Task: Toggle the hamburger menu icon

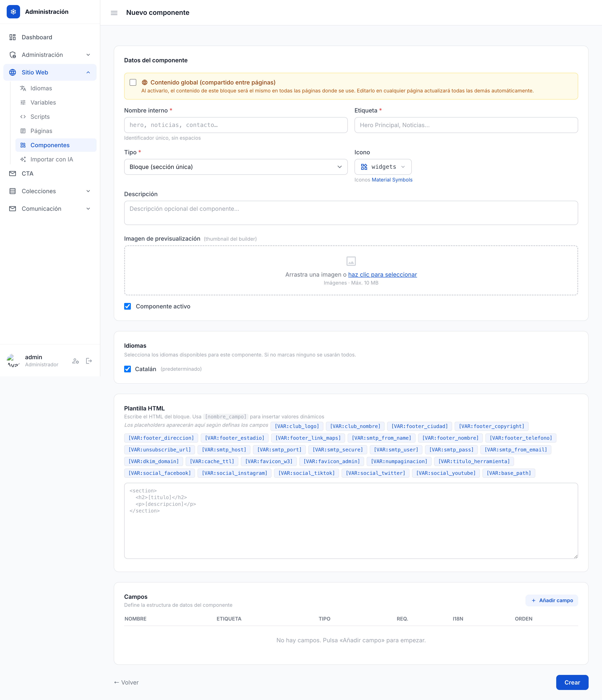Action: (x=114, y=13)
